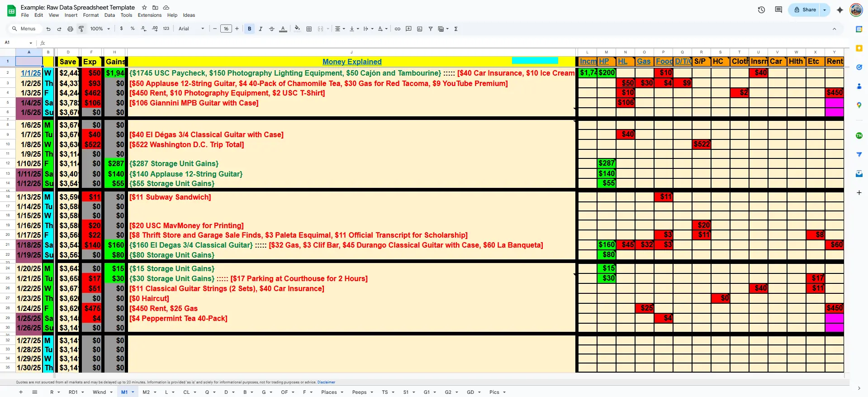868x397 pixels.
Task: Decrease decimal places
Action: click(x=143, y=29)
